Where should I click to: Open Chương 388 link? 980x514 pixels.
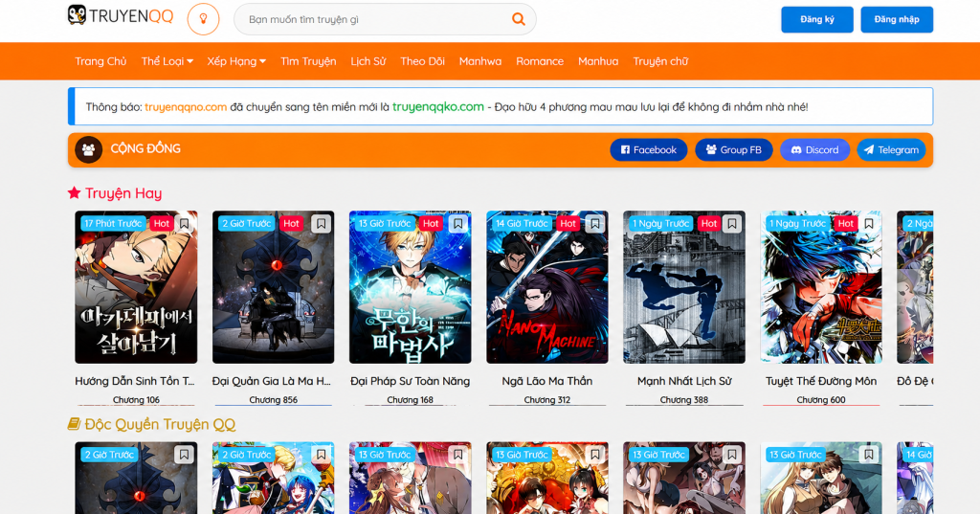(683, 399)
